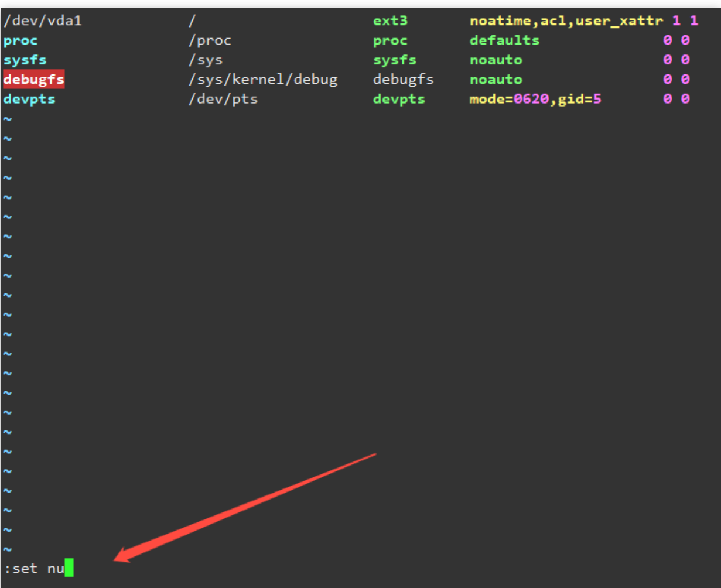Select the ext3 filesystem type text
Screen dimensions: 721x588
click(x=390, y=22)
